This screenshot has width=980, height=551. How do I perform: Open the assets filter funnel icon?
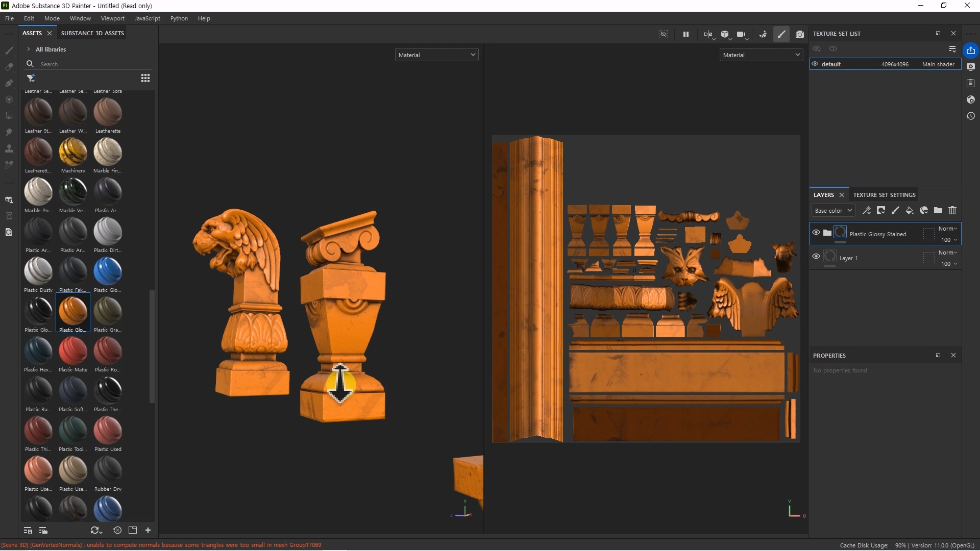pos(31,78)
